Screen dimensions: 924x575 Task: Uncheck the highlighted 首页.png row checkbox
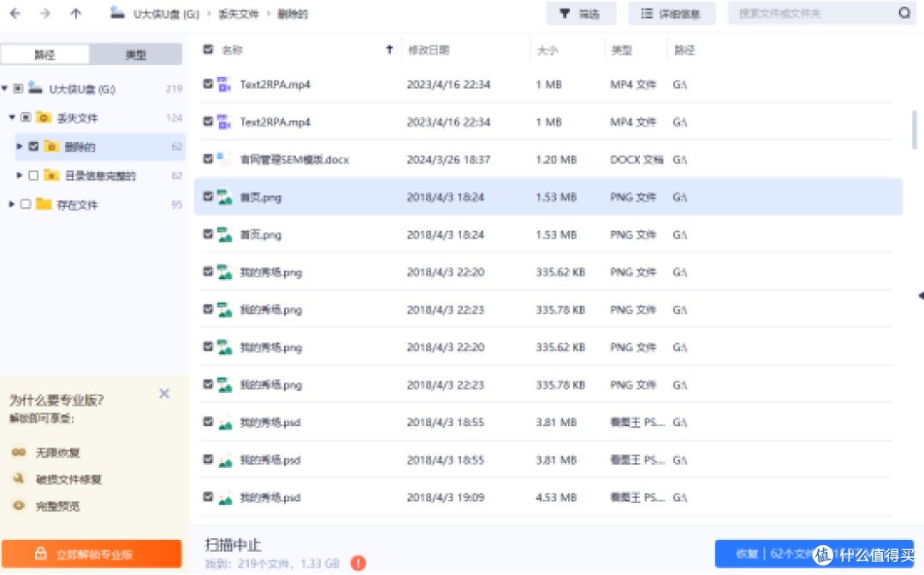click(x=208, y=197)
